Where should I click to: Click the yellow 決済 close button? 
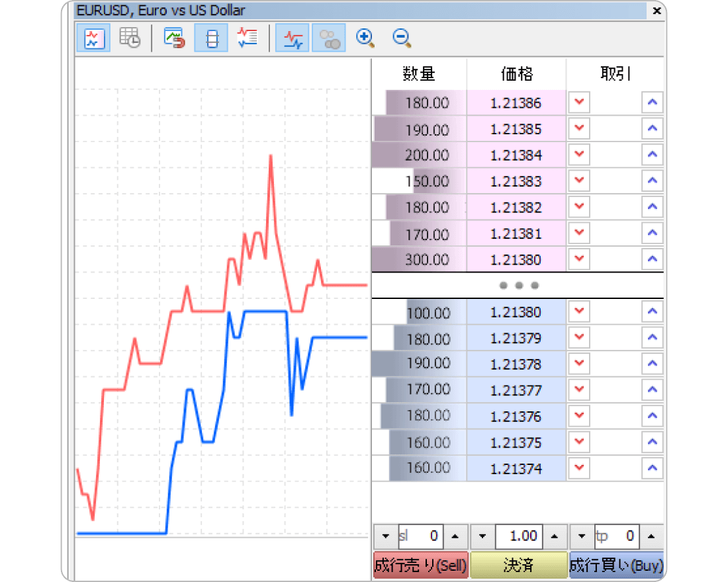click(x=519, y=565)
